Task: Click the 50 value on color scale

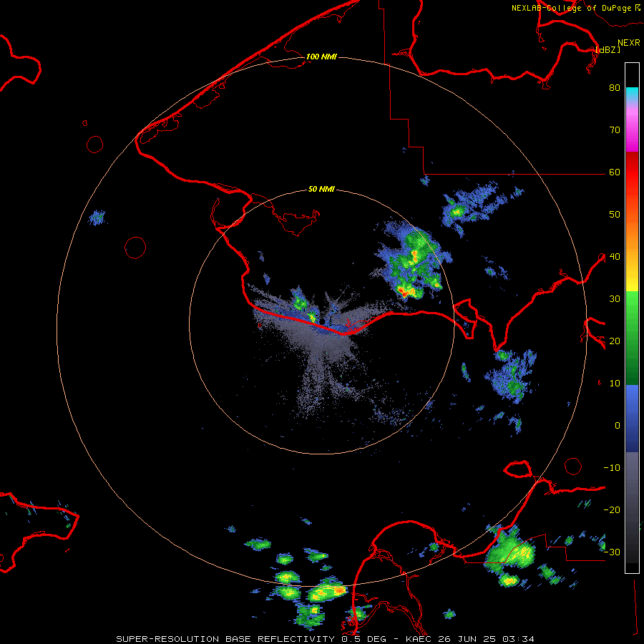Action: point(615,215)
